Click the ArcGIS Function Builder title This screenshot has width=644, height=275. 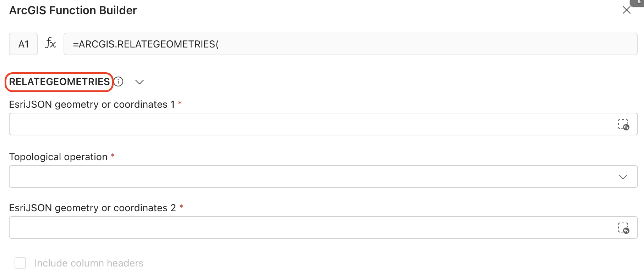[73, 11]
